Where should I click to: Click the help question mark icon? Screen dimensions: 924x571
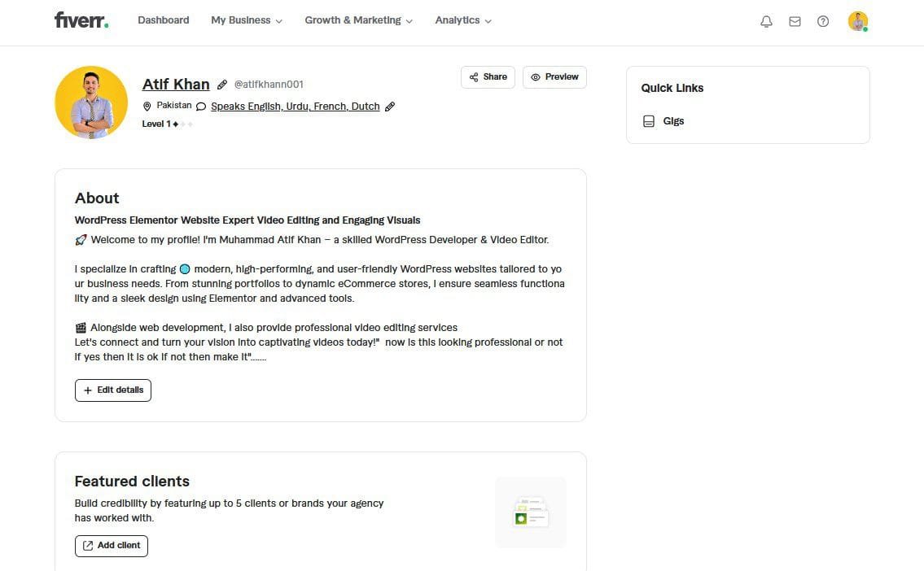coord(823,22)
